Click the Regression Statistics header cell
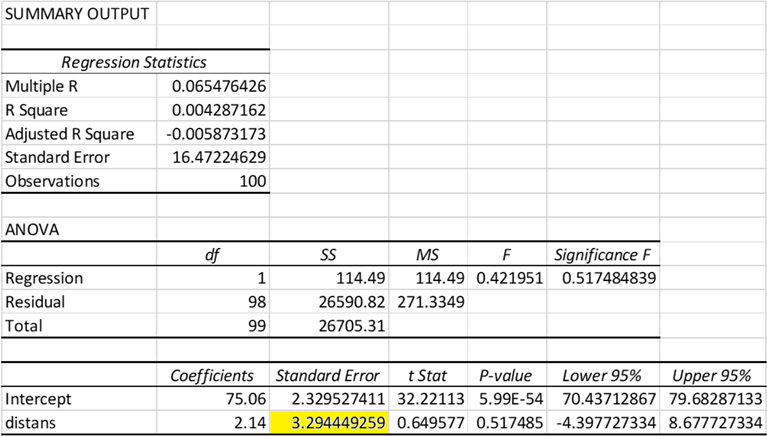The image size is (767, 436). tap(135, 62)
